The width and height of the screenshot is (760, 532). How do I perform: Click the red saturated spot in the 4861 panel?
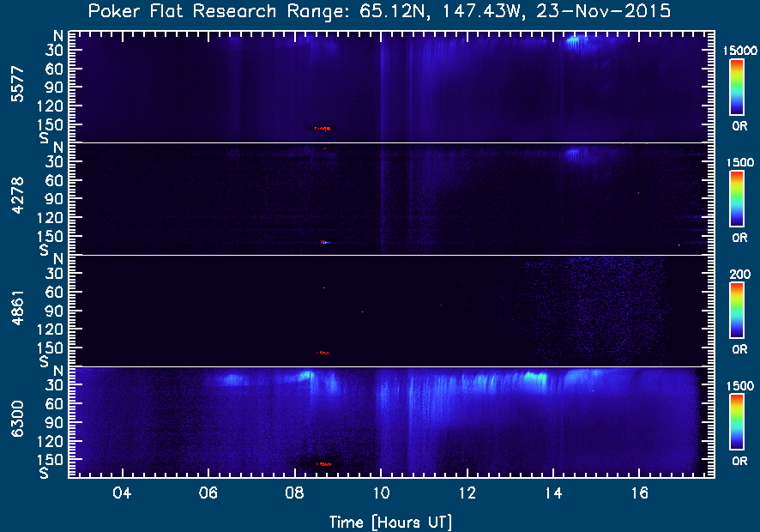point(323,353)
